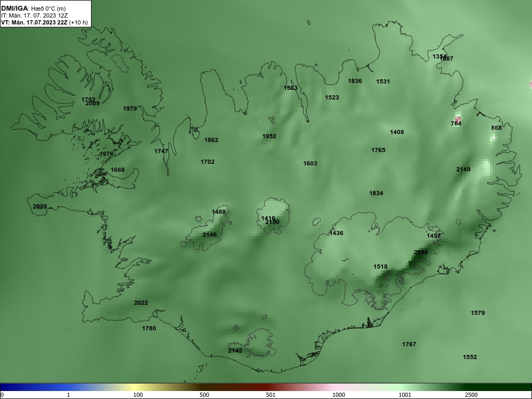Click the map value 1952
Screen dimensions: 532x399
[269, 136]
